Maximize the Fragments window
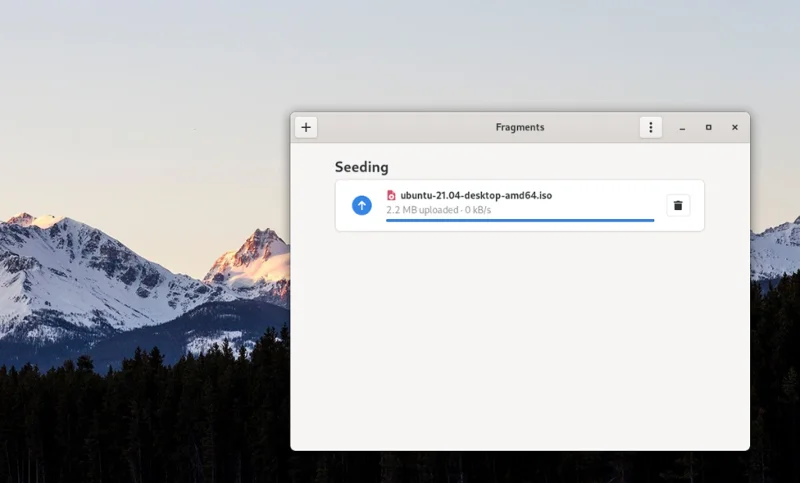This screenshot has height=483, width=800. point(709,128)
